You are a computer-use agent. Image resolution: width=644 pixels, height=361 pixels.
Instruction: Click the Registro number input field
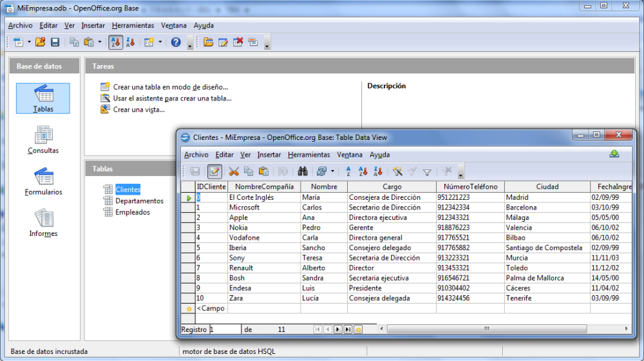225,329
